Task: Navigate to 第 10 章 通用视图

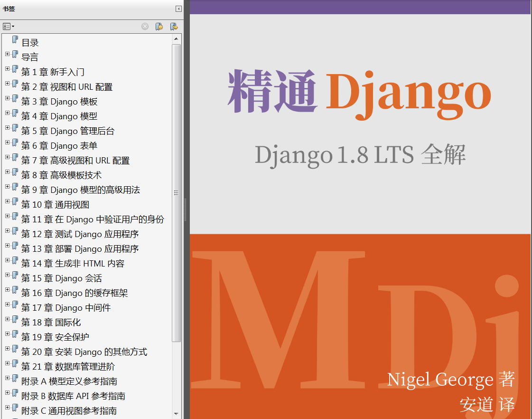Action: point(56,204)
